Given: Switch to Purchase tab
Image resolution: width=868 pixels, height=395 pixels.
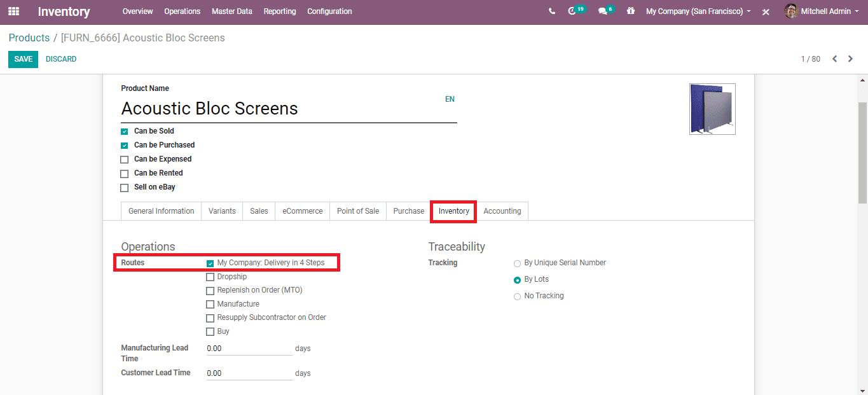Looking at the screenshot, I should 409,211.
